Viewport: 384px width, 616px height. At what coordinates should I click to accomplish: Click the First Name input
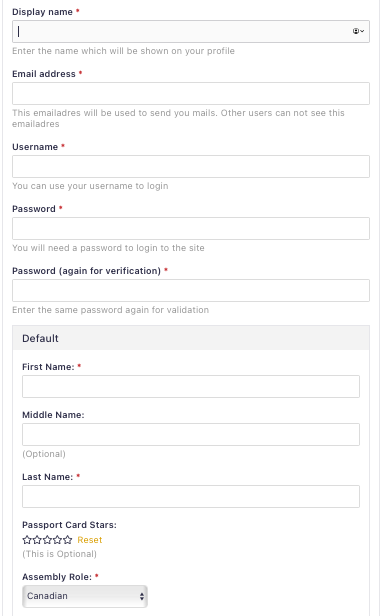[191, 387]
